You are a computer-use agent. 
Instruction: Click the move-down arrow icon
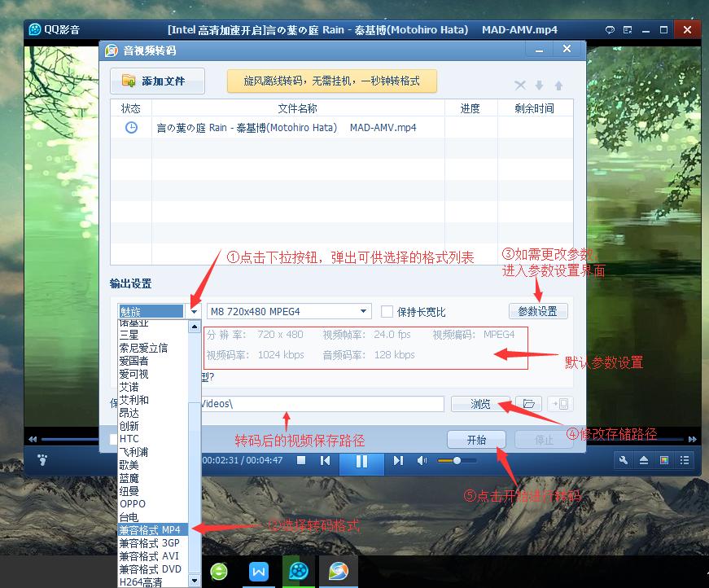539,85
